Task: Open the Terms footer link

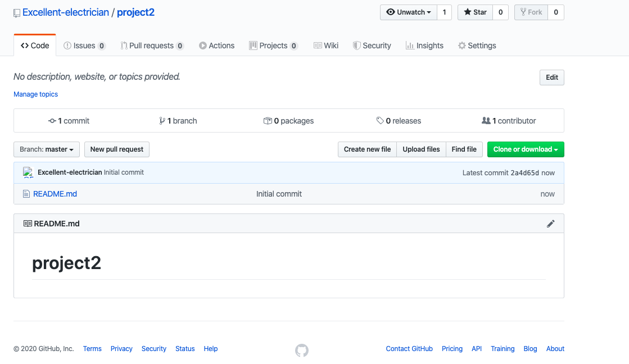Action: [92, 349]
